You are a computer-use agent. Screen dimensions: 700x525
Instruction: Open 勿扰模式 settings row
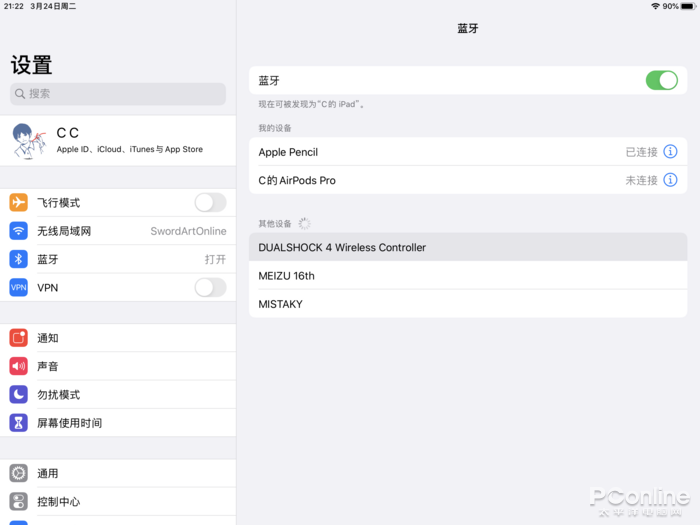click(x=118, y=395)
